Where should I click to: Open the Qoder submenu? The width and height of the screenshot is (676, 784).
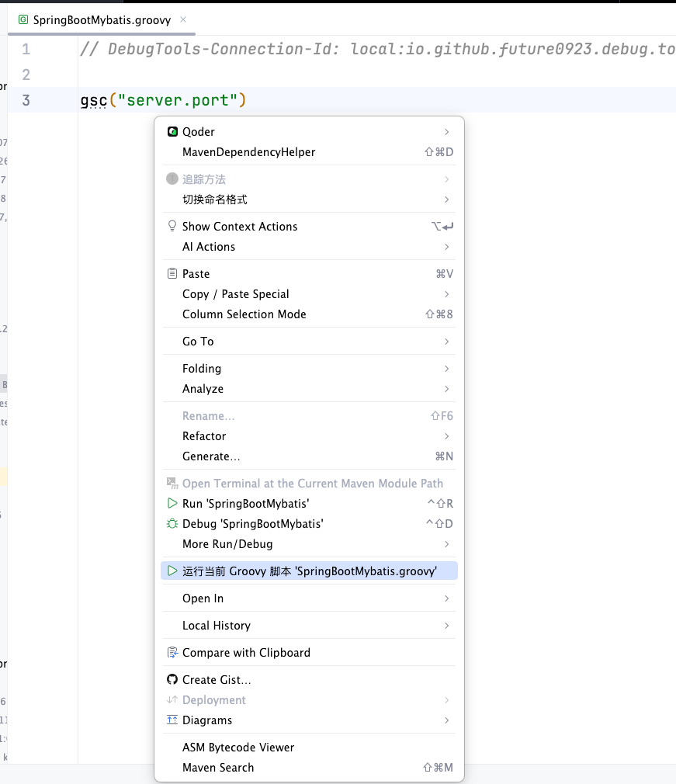(x=309, y=131)
